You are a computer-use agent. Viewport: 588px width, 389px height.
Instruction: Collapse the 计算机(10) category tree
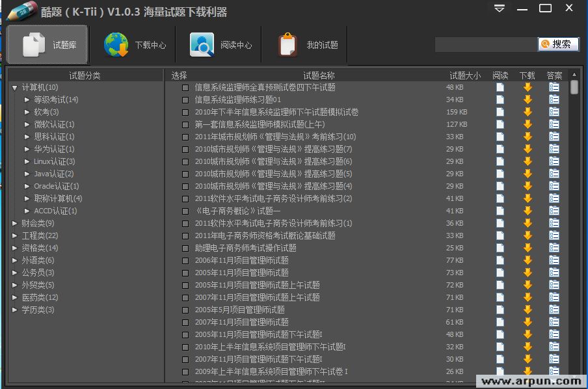14,87
